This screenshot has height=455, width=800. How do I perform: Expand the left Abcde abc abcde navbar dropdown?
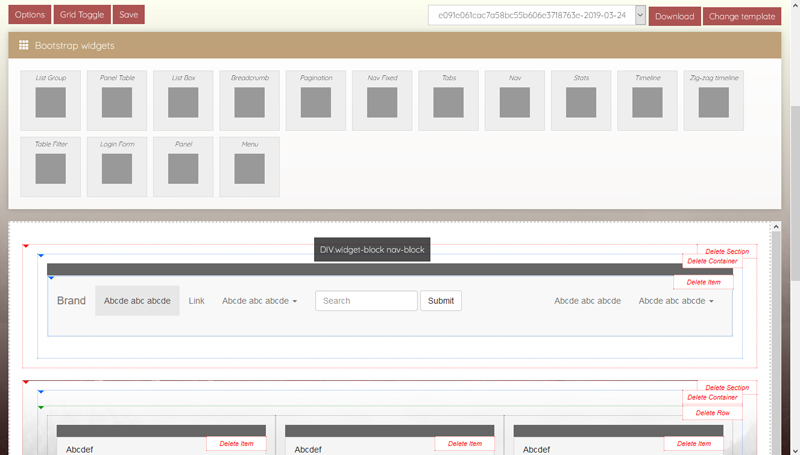[259, 300]
